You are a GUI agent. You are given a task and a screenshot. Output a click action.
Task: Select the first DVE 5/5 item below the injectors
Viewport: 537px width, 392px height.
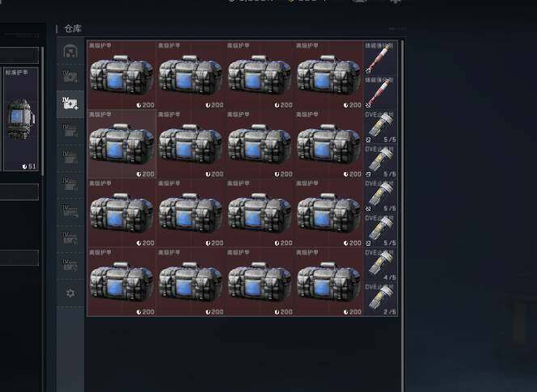pyautogui.click(x=380, y=127)
